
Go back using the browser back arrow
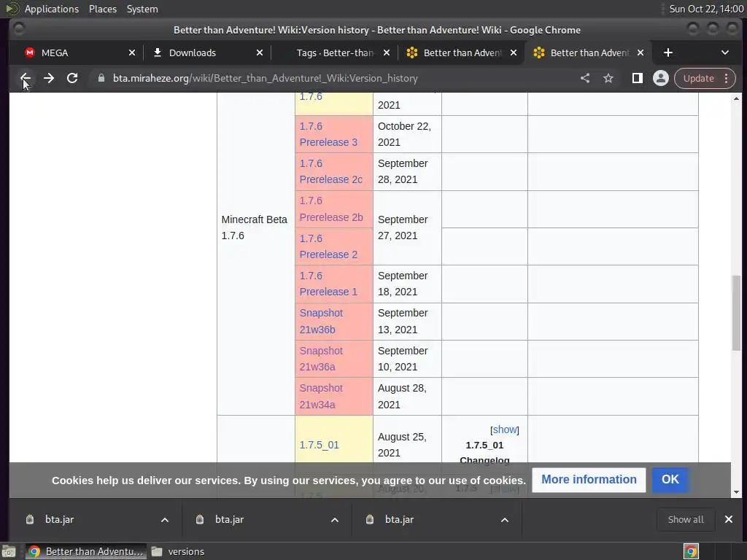coord(26,78)
